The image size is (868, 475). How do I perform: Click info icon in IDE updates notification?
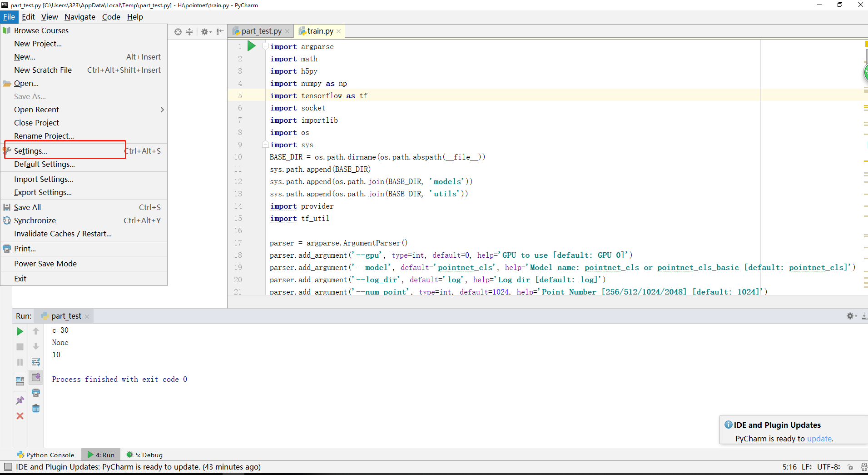[x=728, y=425]
